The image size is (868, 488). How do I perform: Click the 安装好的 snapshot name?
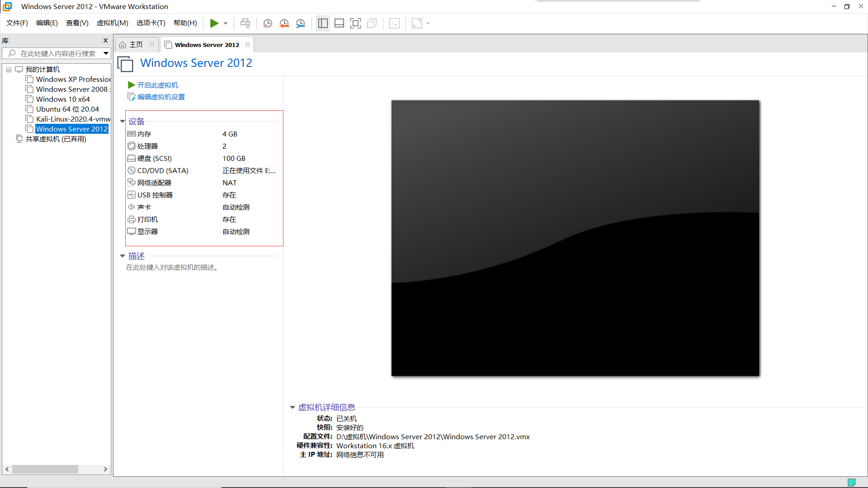pyautogui.click(x=350, y=427)
